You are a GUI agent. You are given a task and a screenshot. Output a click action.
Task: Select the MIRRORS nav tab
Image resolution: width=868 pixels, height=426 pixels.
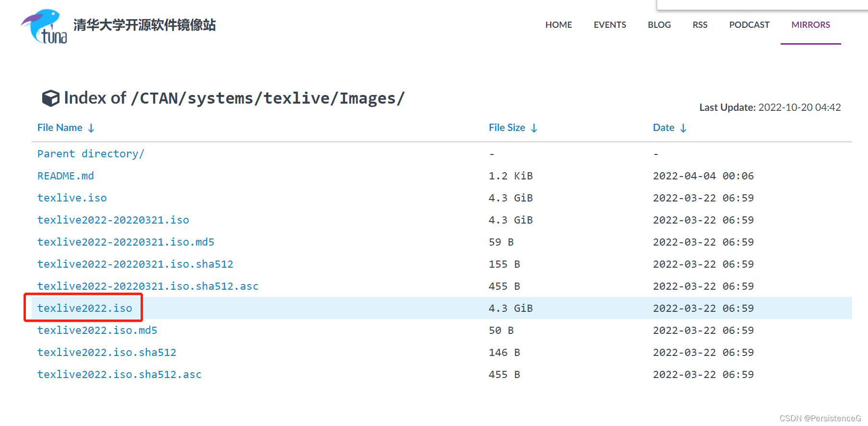[811, 25]
